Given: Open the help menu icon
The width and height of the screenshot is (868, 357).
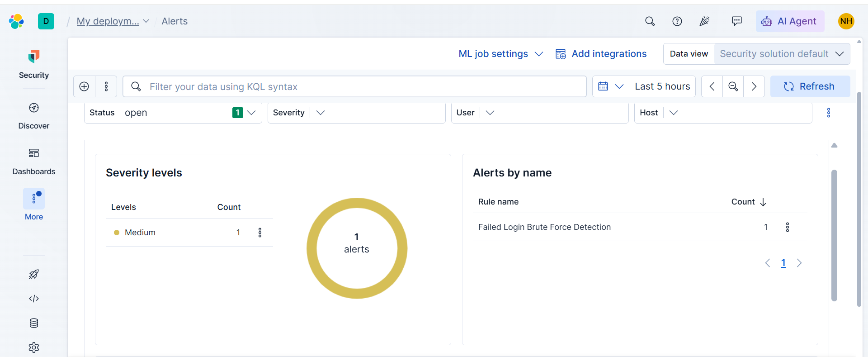Looking at the screenshot, I should point(677,21).
